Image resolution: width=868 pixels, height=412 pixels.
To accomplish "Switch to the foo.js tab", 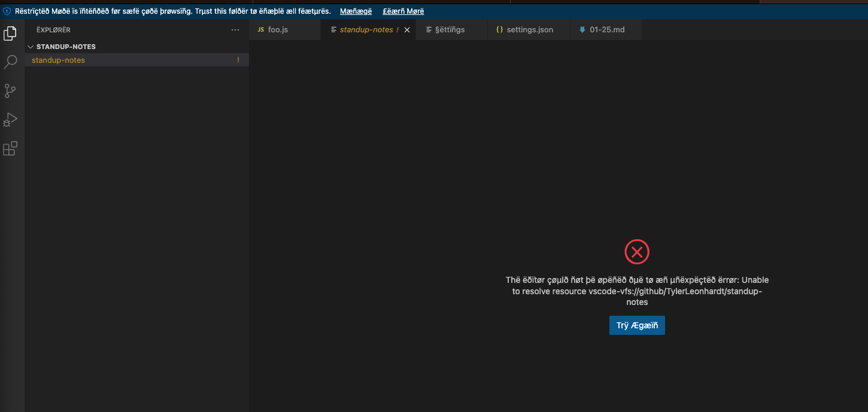I will [278, 29].
